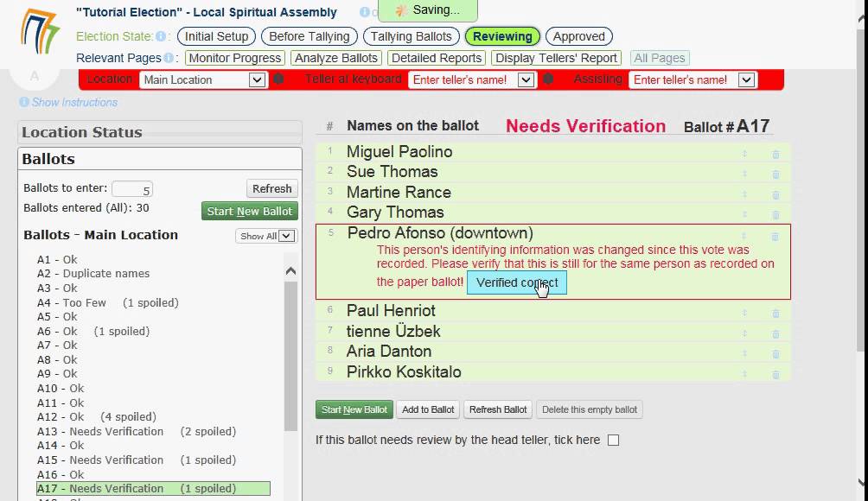
Task: Select ballot A15 - Needs Verification
Action: coord(137,460)
